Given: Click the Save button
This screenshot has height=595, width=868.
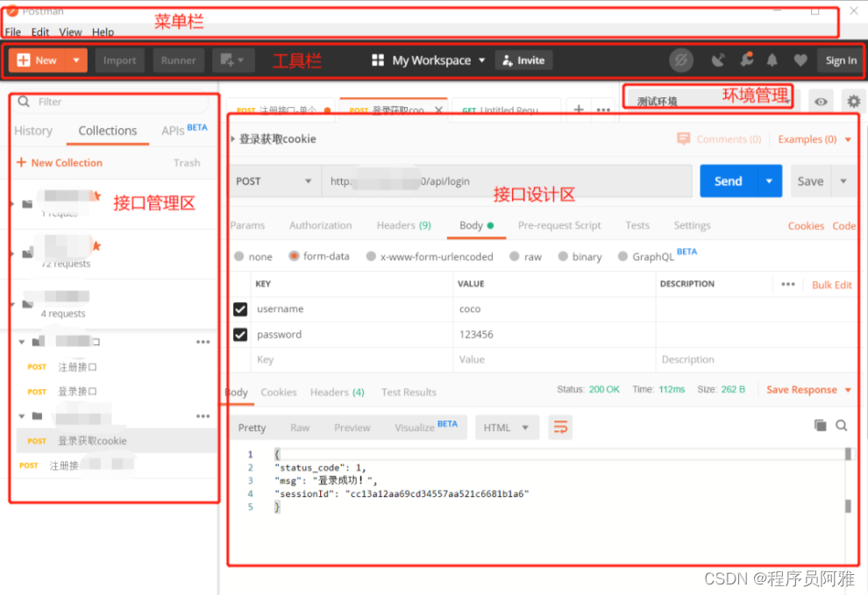Looking at the screenshot, I should pos(810,181).
